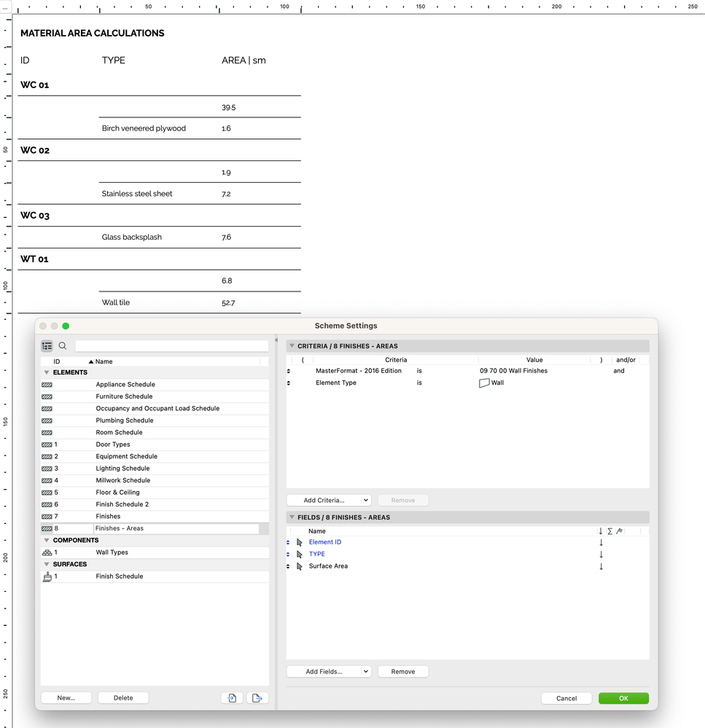Select the '09 70 00 Wall Finishes' value
The height and width of the screenshot is (728, 705).
pyautogui.click(x=513, y=371)
